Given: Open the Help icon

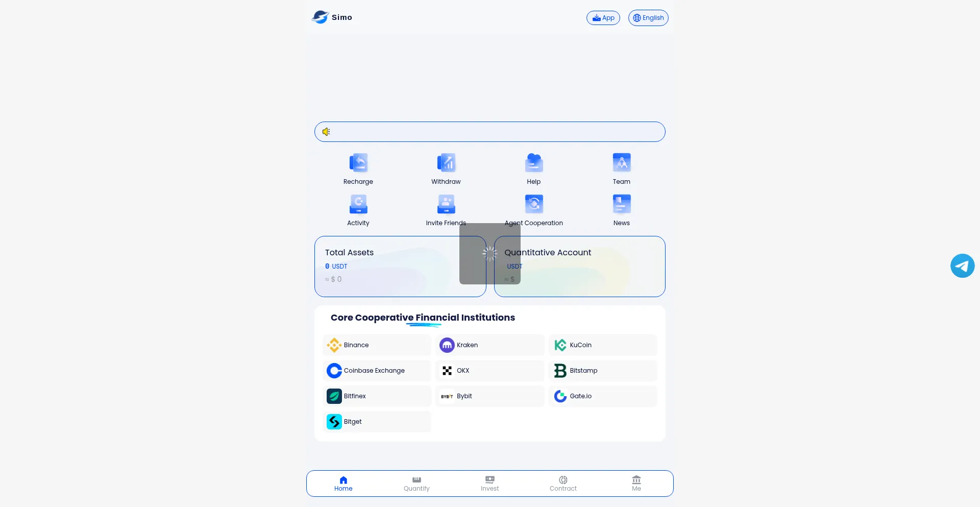Looking at the screenshot, I should point(533,163).
